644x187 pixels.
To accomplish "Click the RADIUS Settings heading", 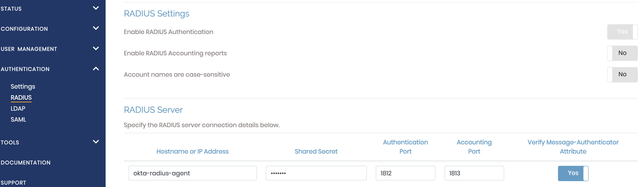I will point(157,14).
